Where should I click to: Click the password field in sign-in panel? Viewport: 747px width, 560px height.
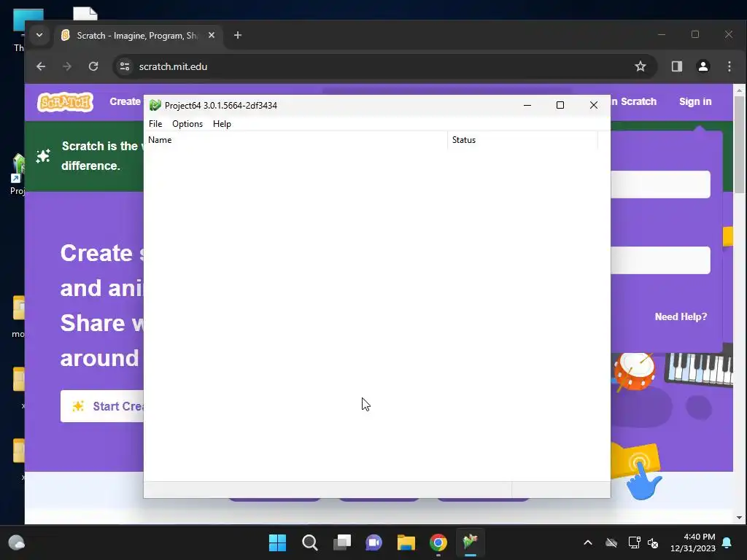coord(660,260)
